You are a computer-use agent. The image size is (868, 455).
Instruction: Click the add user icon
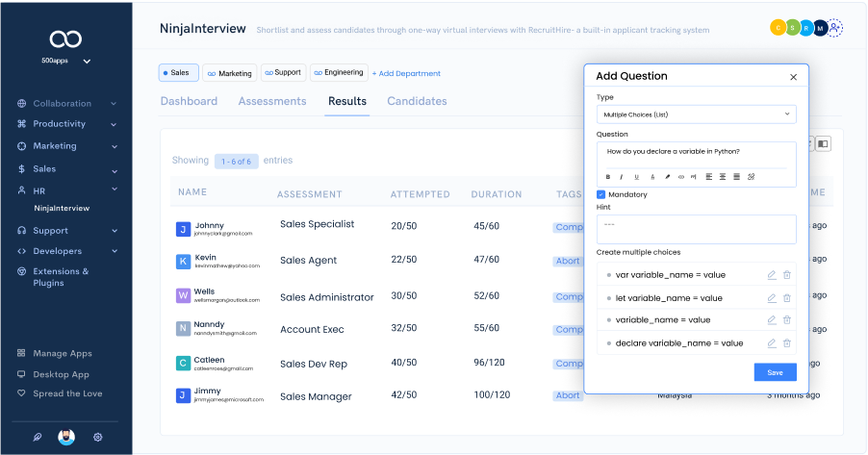click(835, 29)
